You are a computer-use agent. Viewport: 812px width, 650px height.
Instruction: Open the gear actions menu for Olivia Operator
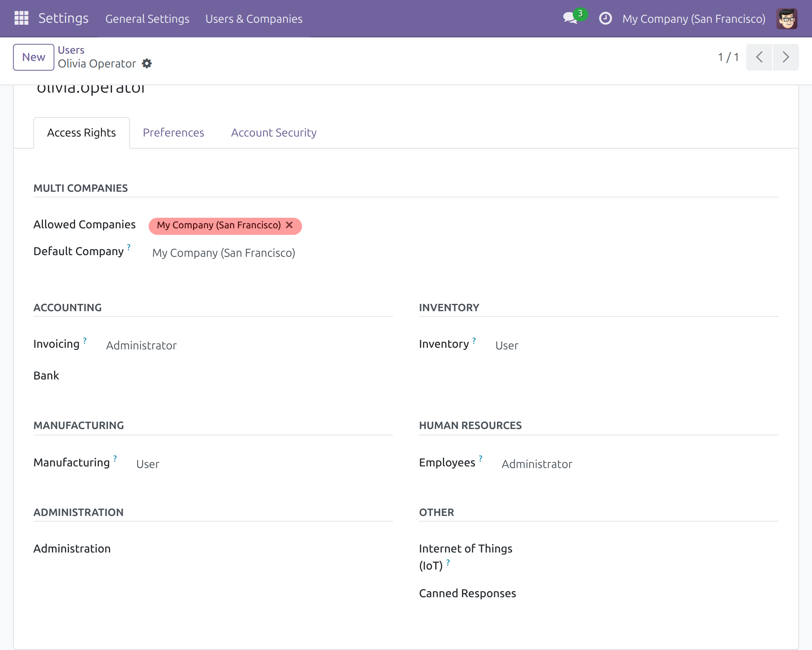(x=147, y=63)
